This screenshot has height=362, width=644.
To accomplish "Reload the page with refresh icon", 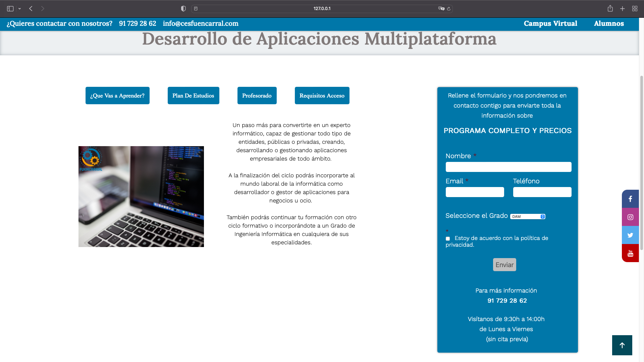I will click(x=449, y=9).
